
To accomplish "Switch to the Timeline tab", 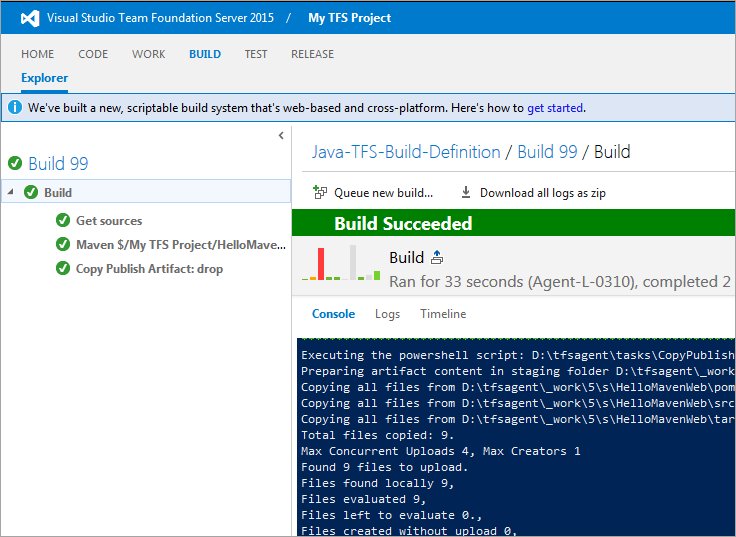I will [443, 314].
